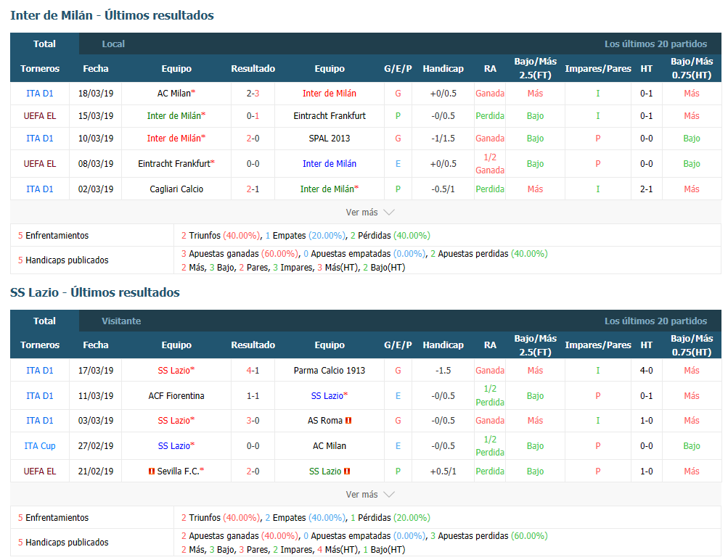Screen dimensions: 728x560
Task: Click the Resultado header in the Inter table
Action: (253, 68)
